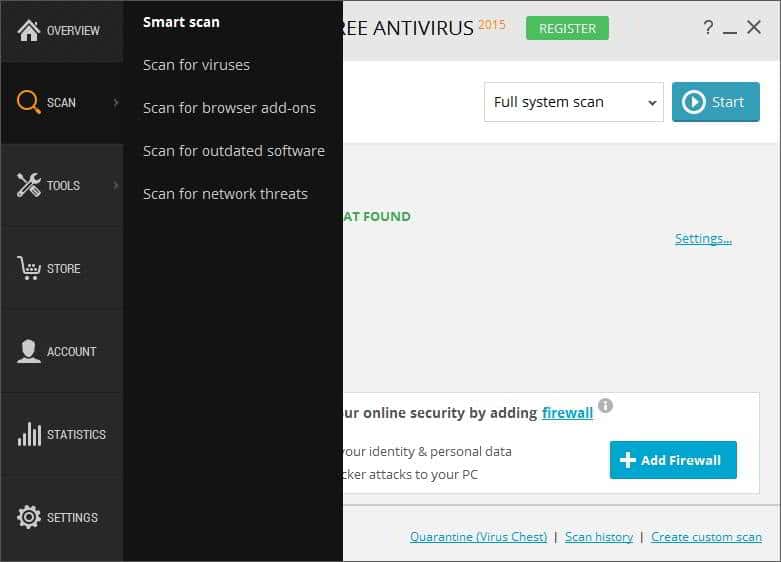Click the question mark help icon

[x=708, y=27]
